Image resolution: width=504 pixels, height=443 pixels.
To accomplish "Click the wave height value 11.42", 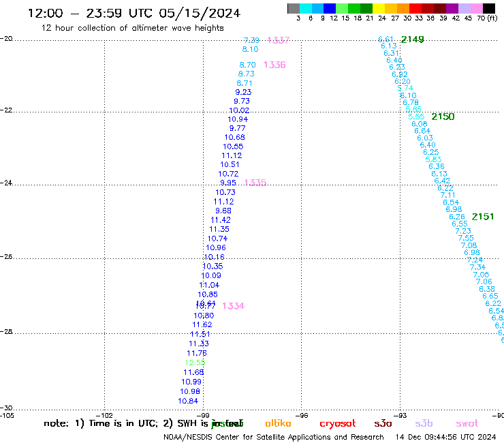I will (x=221, y=220).
